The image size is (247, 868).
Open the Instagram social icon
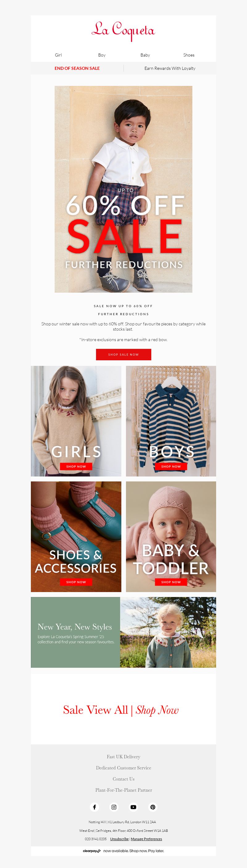[114, 807]
